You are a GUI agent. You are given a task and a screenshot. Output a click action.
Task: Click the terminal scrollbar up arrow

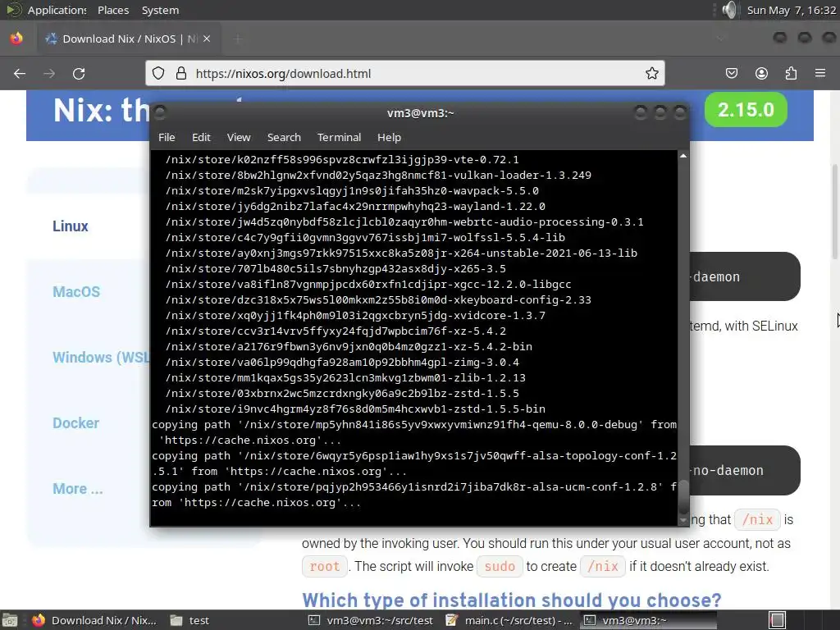[x=683, y=156]
